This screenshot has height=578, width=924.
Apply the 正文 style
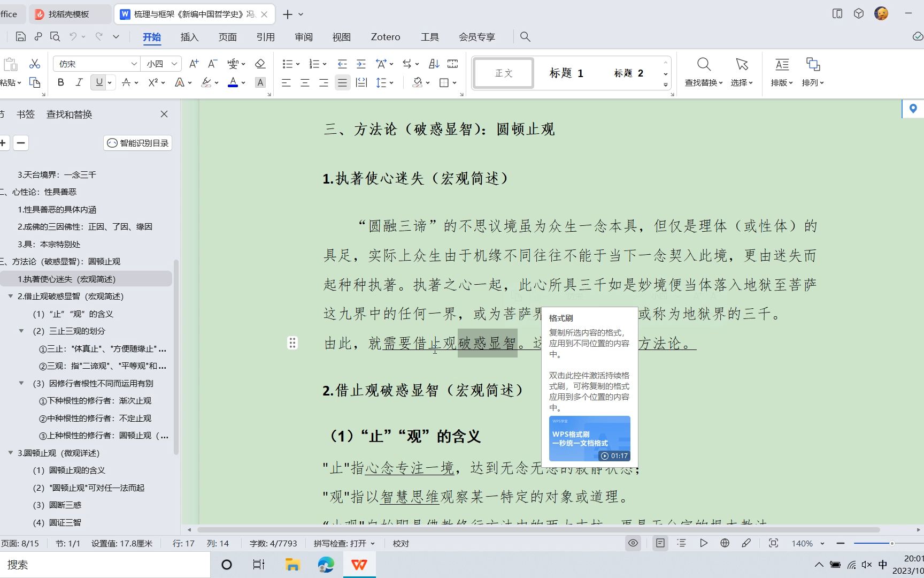tap(504, 73)
